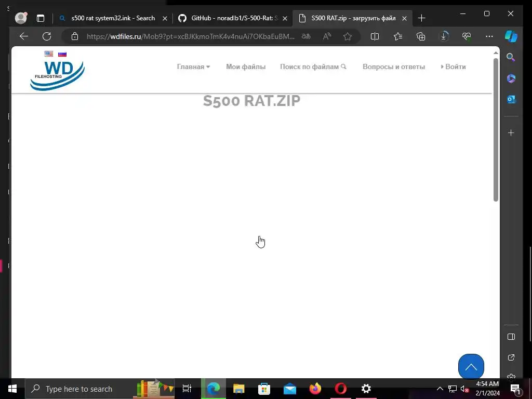Jump to top with the blue arrow button

click(x=471, y=367)
